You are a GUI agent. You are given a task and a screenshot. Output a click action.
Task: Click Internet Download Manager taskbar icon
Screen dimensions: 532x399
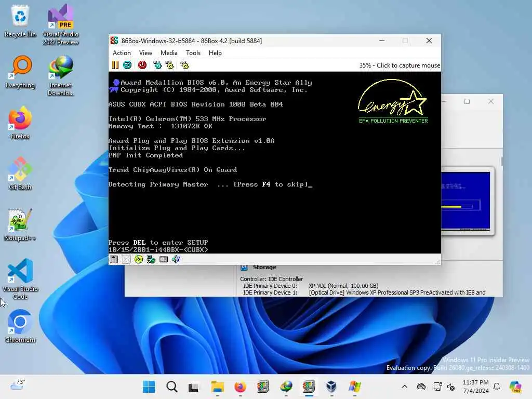click(286, 387)
